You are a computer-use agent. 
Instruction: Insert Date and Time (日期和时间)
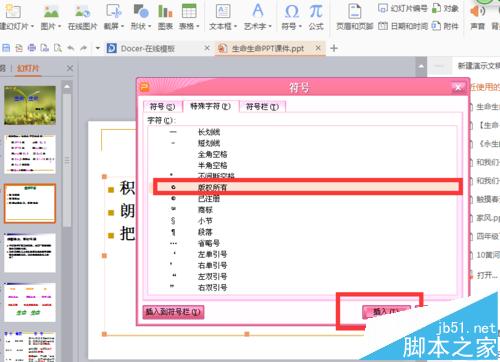[403, 26]
